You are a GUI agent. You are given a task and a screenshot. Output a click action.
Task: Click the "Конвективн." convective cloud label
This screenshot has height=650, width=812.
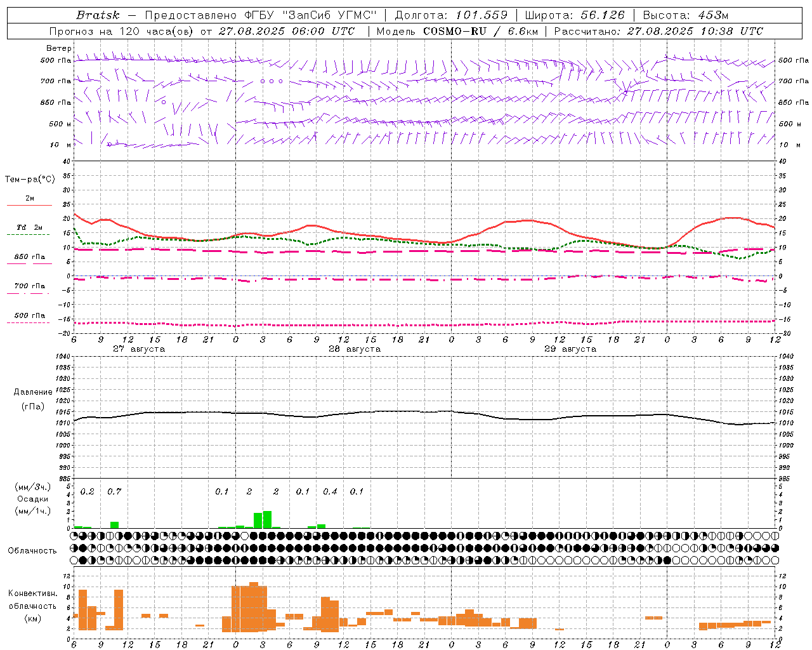[33, 594]
